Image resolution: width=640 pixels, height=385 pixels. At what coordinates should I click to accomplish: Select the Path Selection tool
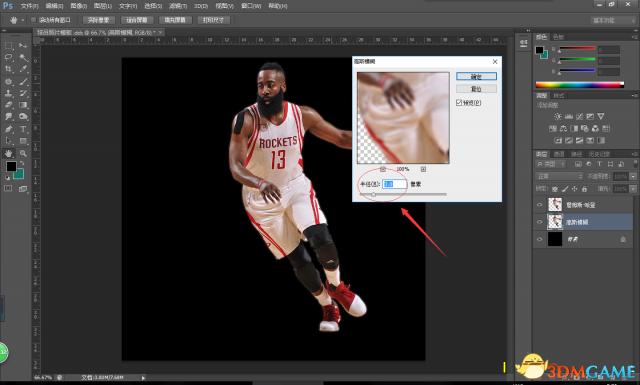tap(9, 141)
